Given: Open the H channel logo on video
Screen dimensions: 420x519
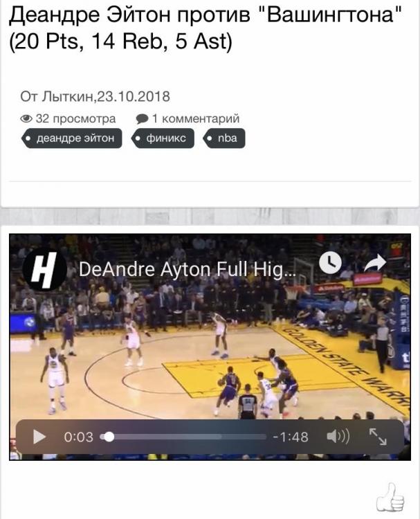Looking at the screenshot, I should tap(45, 269).
